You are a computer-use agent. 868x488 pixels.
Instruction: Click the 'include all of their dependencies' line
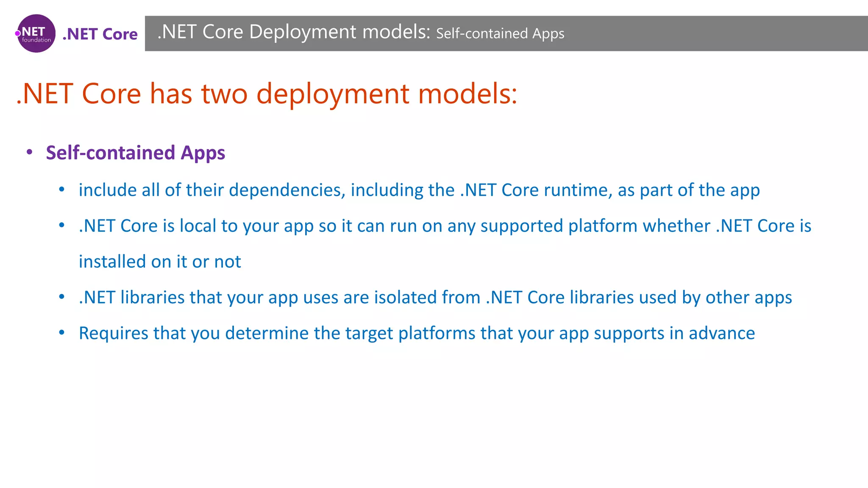tap(419, 190)
